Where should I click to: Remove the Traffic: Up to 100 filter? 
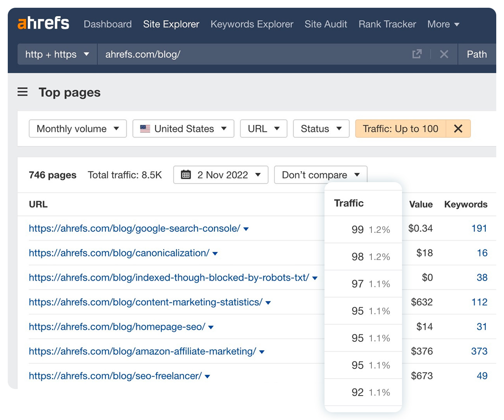[458, 129]
